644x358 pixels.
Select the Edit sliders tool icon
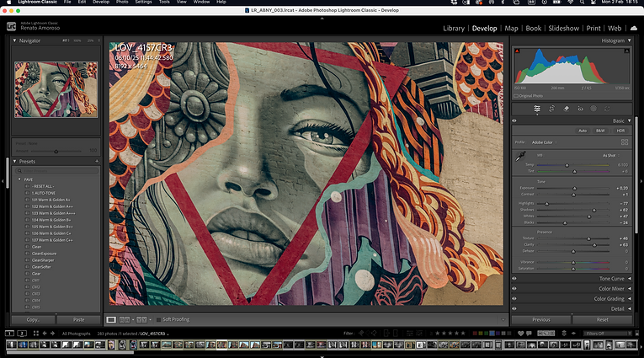pyautogui.click(x=537, y=109)
